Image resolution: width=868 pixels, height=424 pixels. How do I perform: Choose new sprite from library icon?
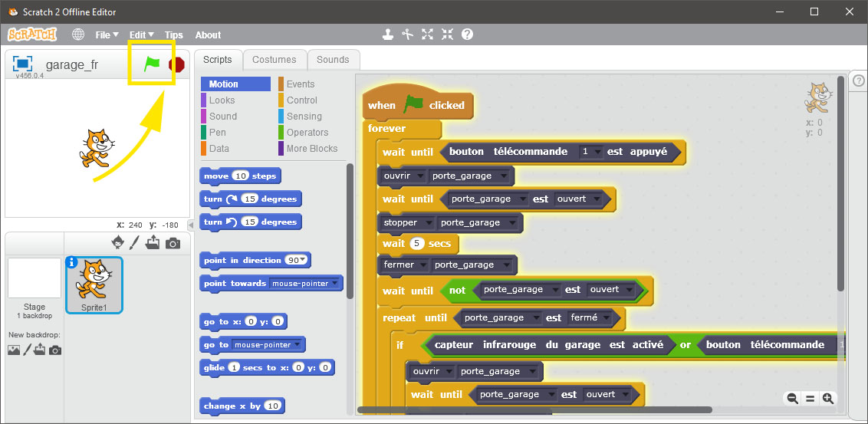(x=118, y=242)
